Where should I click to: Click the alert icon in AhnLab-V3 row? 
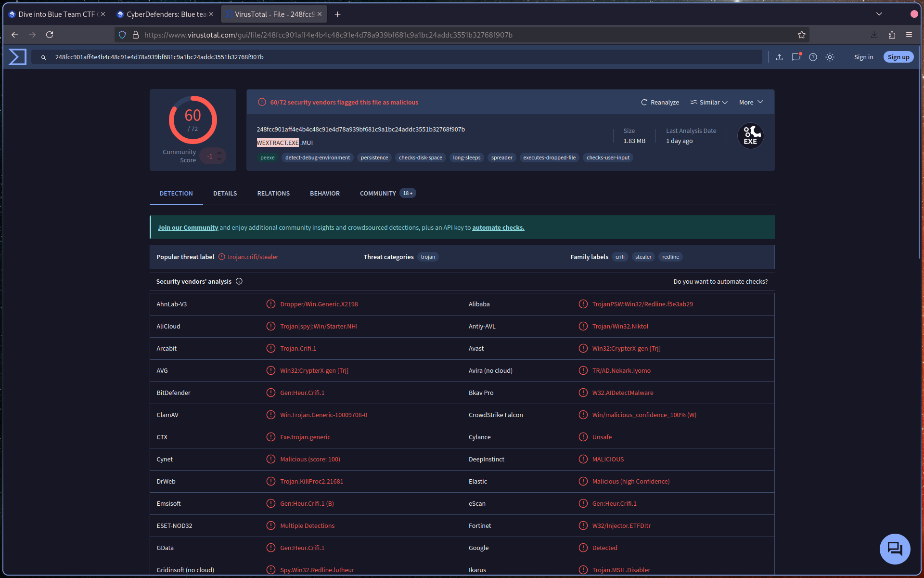pos(271,304)
